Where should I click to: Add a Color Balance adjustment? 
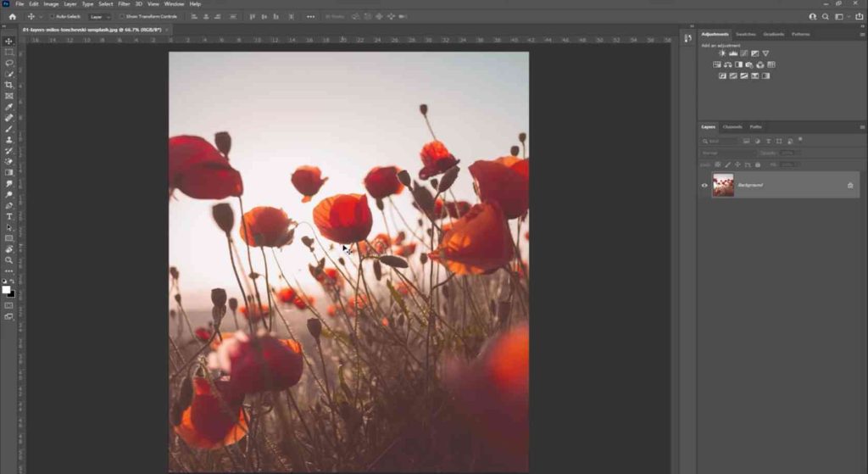pyautogui.click(x=727, y=64)
